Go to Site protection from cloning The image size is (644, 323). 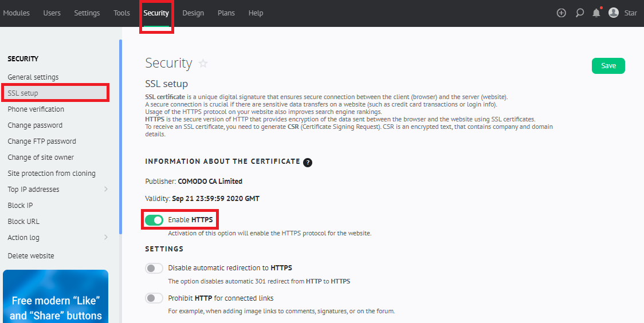52,173
